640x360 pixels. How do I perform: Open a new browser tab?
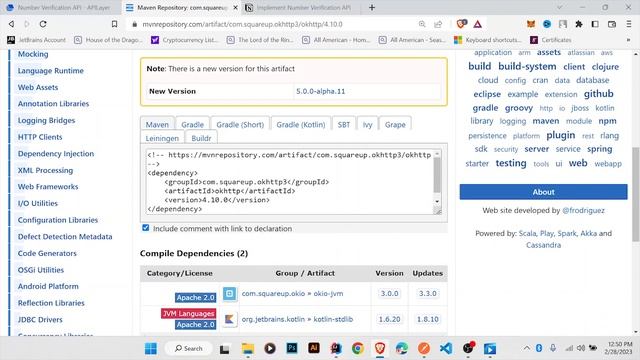click(372, 7)
